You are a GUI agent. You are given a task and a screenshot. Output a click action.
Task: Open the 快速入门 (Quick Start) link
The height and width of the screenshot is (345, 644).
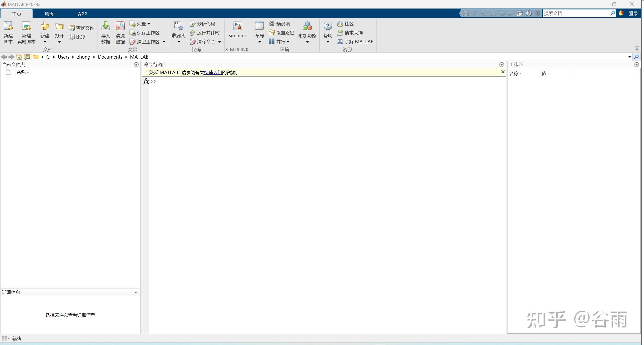pyautogui.click(x=212, y=72)
